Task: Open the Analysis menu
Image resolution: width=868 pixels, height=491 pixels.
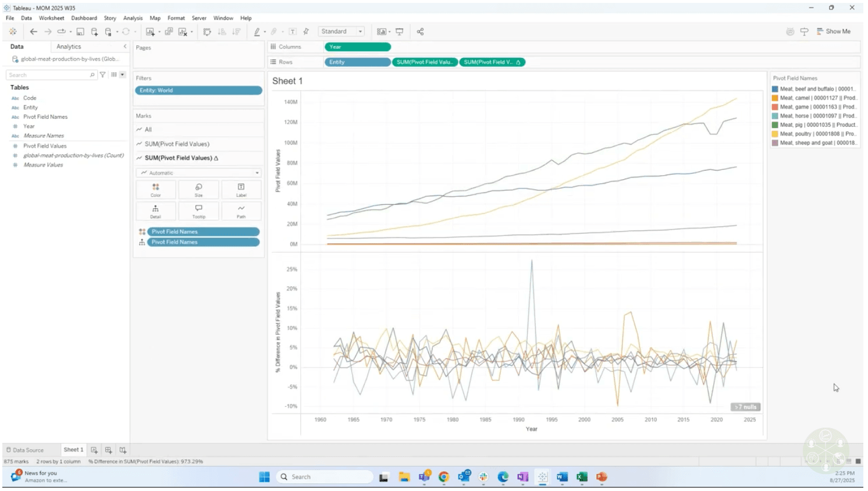Action: pyautogui.click(x=133, y=18)
